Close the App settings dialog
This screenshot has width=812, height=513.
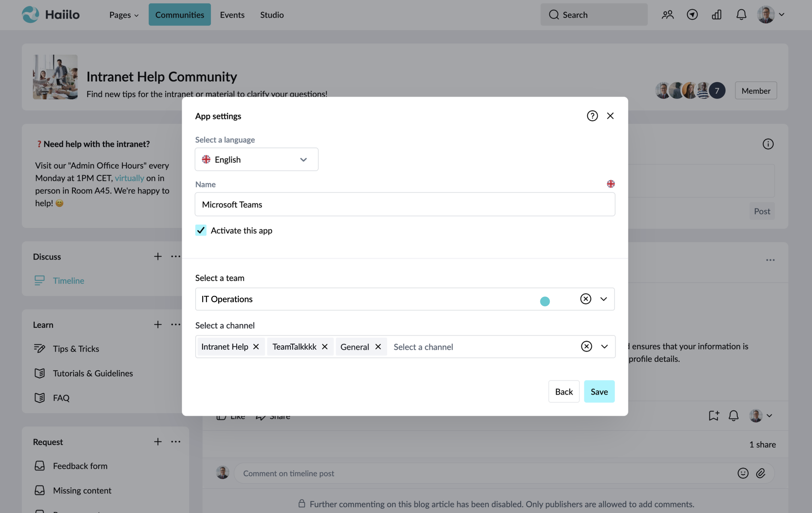tap(610, 116)
